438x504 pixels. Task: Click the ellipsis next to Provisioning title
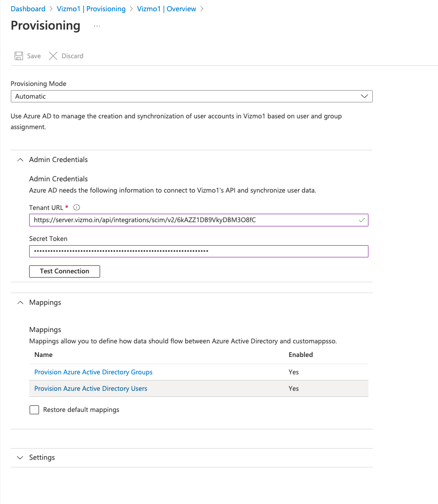point(97,27)
